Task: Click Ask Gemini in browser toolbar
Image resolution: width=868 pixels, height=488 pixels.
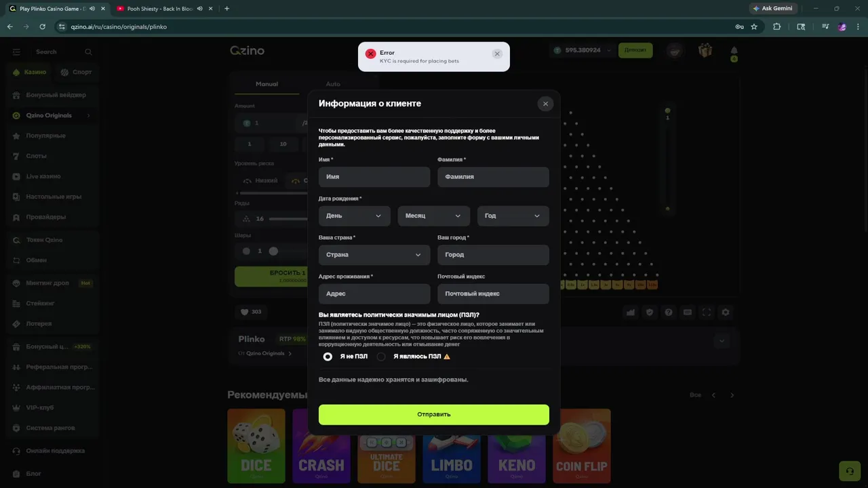Action: coord(772,9)
